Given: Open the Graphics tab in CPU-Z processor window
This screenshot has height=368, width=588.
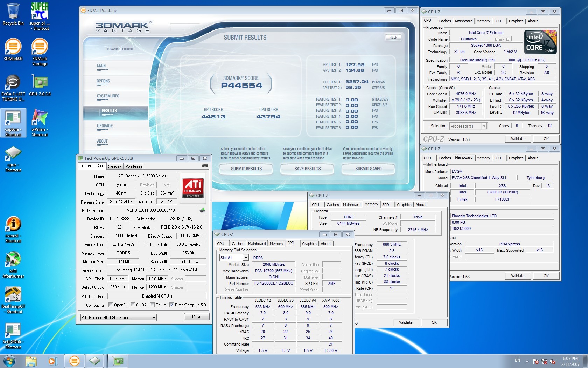Looking at the screenshot, I should coord(516,21).
